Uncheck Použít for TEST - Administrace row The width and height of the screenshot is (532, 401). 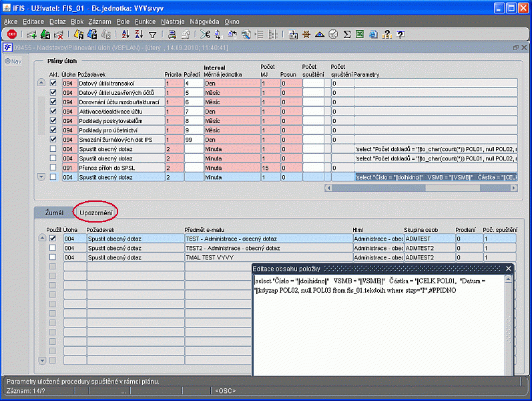(53, 238)
